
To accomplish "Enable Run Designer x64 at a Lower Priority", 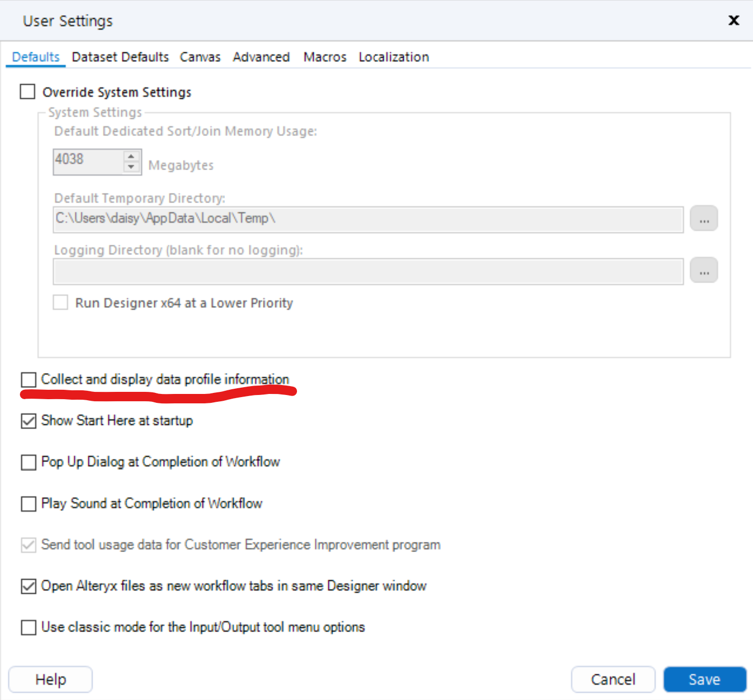I will (x=60, y=302).
